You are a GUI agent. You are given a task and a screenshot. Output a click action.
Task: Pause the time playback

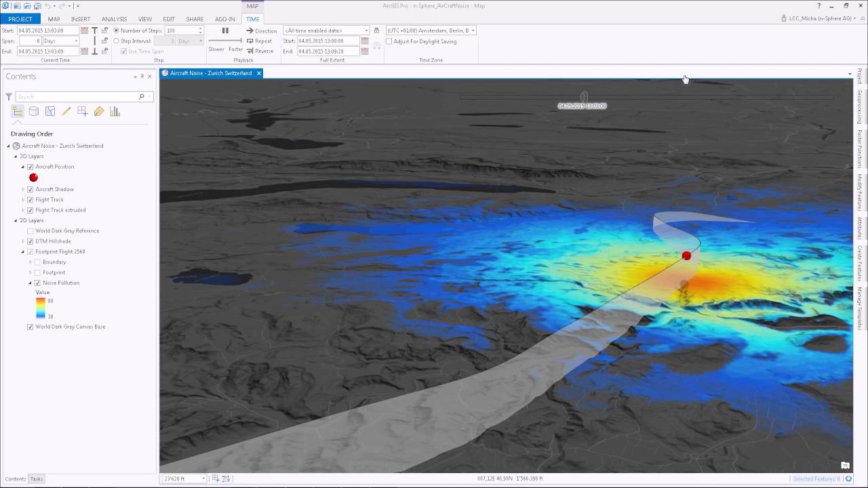pyautogui.click(x=225, y=30)
